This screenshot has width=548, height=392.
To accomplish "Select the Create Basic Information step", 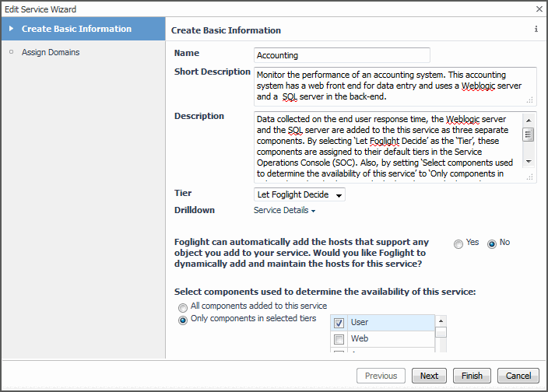I will pos(76,29).
